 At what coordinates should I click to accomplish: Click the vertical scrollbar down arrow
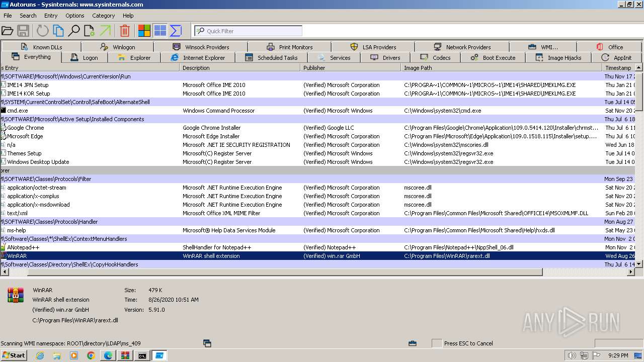coord(639,263)
